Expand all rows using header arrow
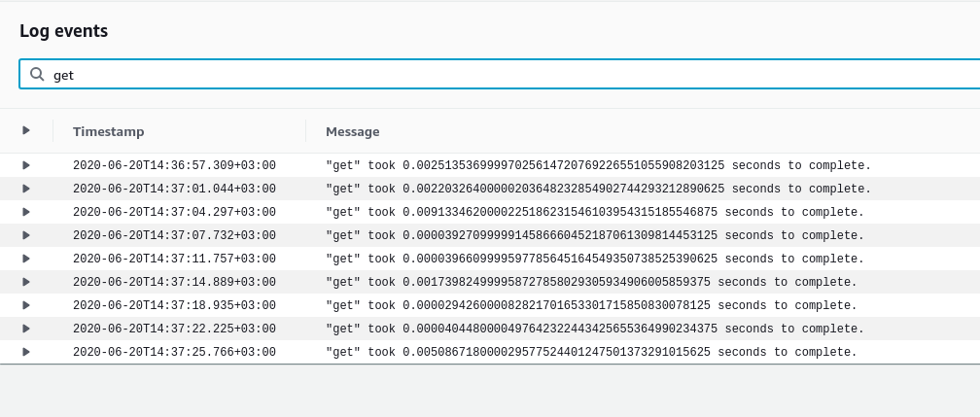The image size is (980, 417). 26,130
